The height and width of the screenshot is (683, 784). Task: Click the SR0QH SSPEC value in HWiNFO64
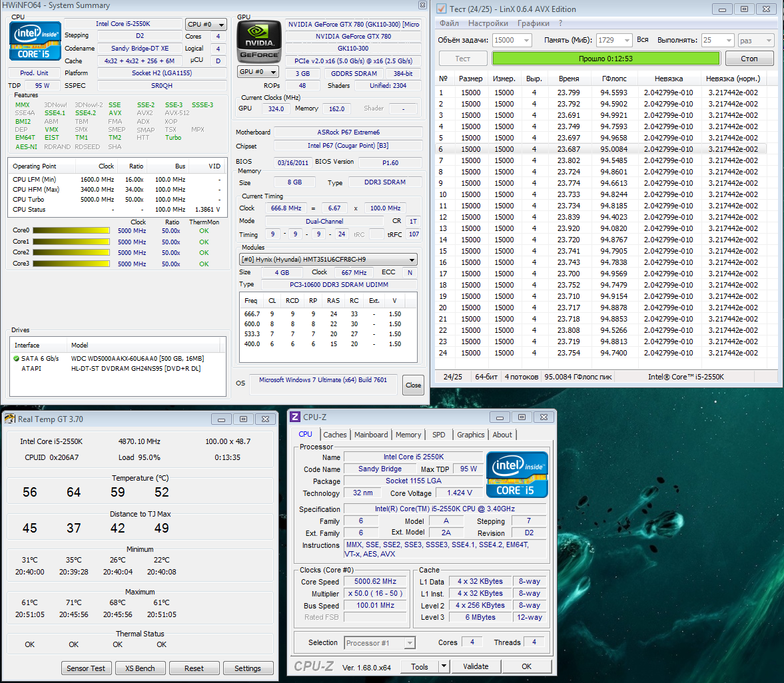tap(162, 85)
